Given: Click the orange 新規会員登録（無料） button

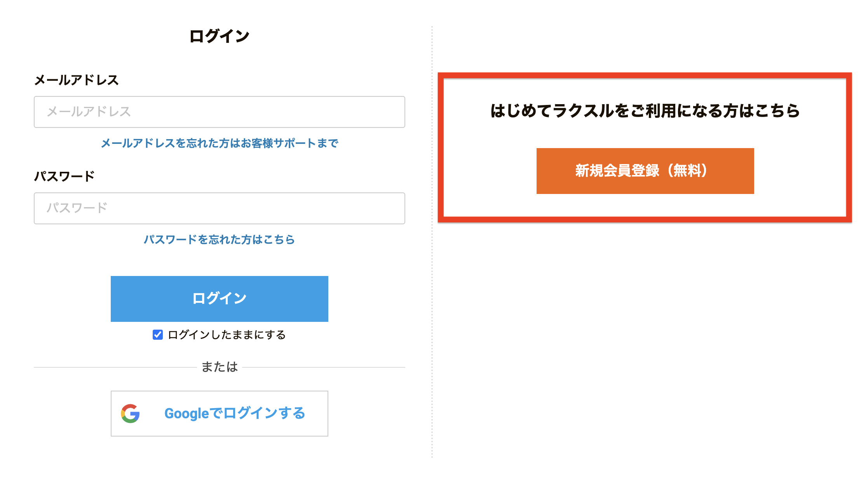Looking at the screenshot, I should [645, 171].
